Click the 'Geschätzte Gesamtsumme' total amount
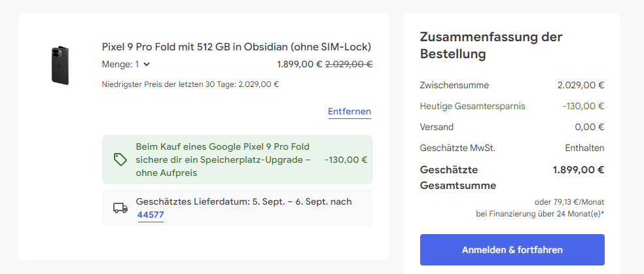Viewport: 644px width, 274px height. point(579,170)
